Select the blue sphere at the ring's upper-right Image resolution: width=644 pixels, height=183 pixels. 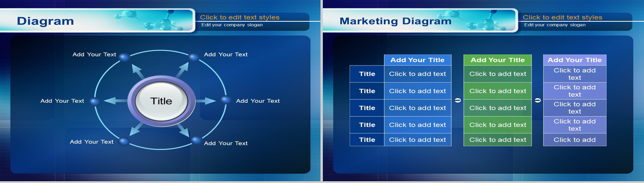[x=194, y=57]
